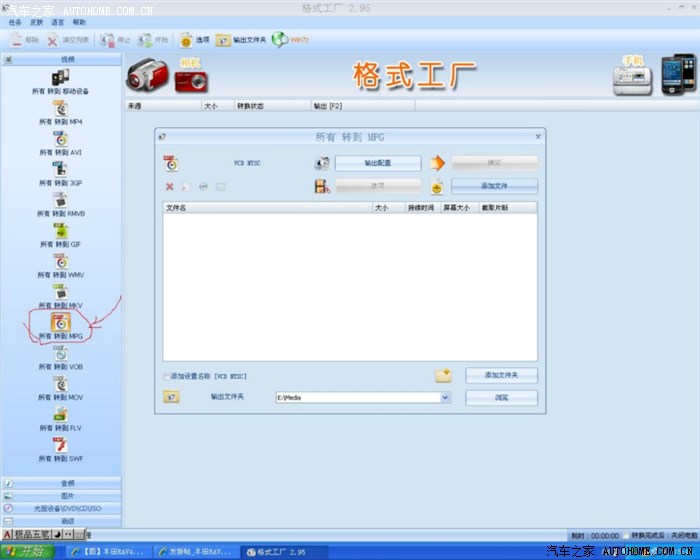Screen dimensions: 700x560
Task: Click the 截取片断 column header in dialog
Action: click(x=508, y=208)
